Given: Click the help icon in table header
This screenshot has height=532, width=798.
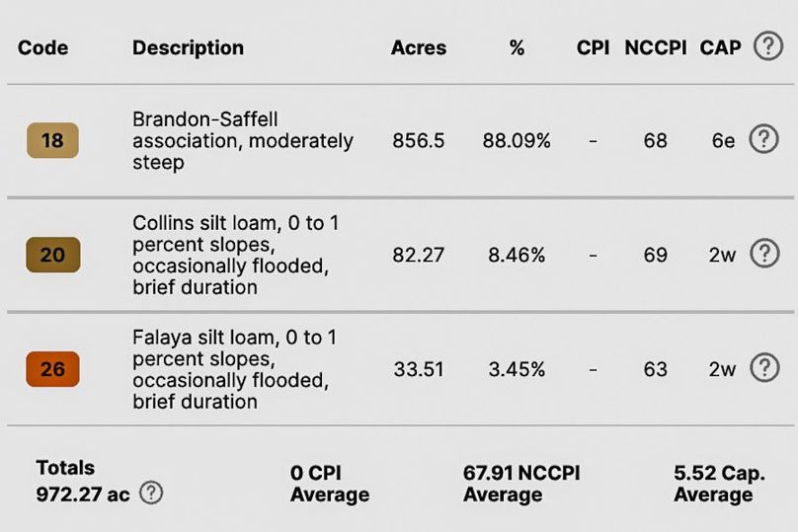Looking at the screenshot, I should click(x=768, y=46).
